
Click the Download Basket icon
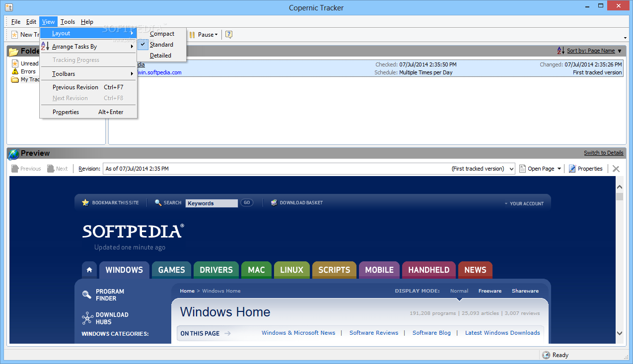[x=274, y=202]
